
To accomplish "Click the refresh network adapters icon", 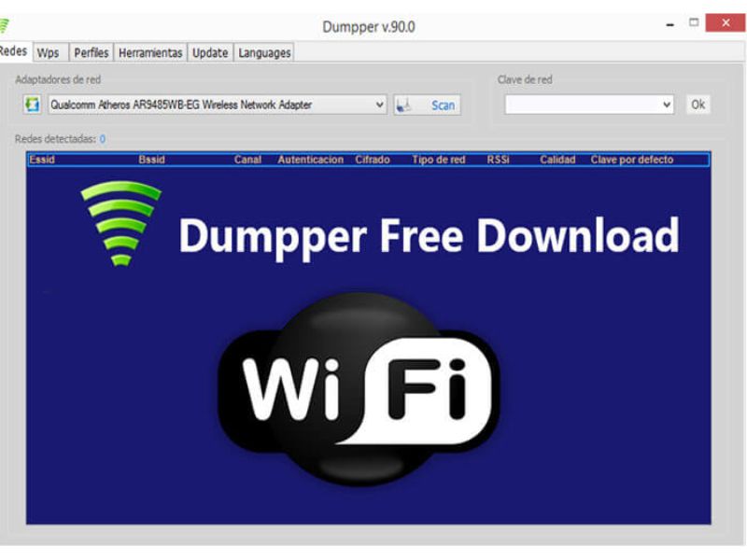I will click(x=33, y=105).
